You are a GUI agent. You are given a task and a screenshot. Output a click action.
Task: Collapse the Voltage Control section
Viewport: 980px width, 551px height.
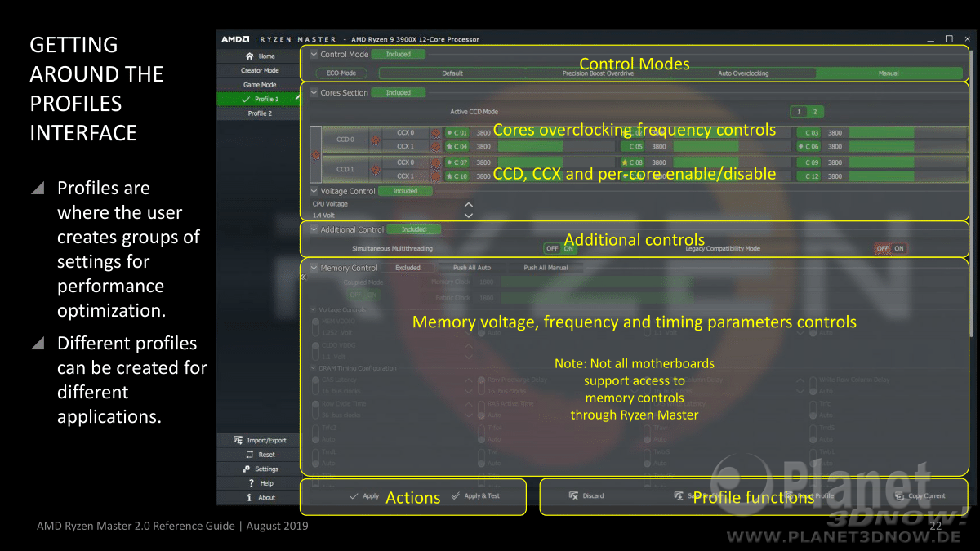(x=314, y=191)
